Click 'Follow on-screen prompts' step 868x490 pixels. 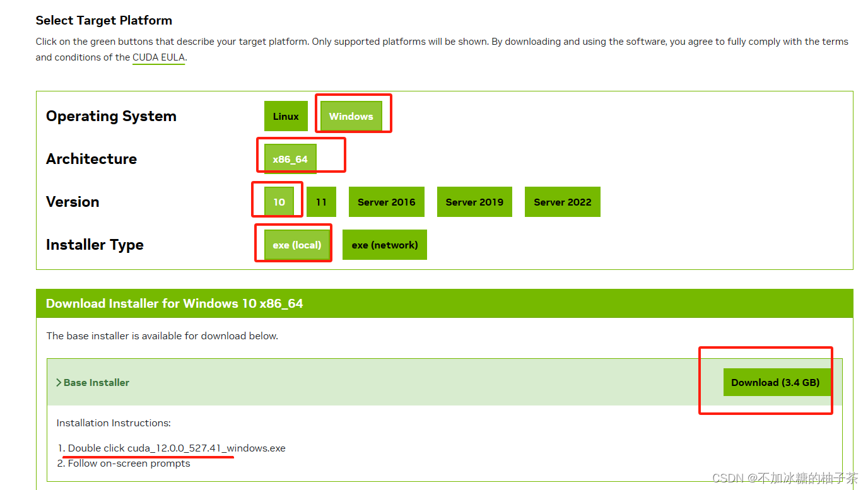[129, 464]
